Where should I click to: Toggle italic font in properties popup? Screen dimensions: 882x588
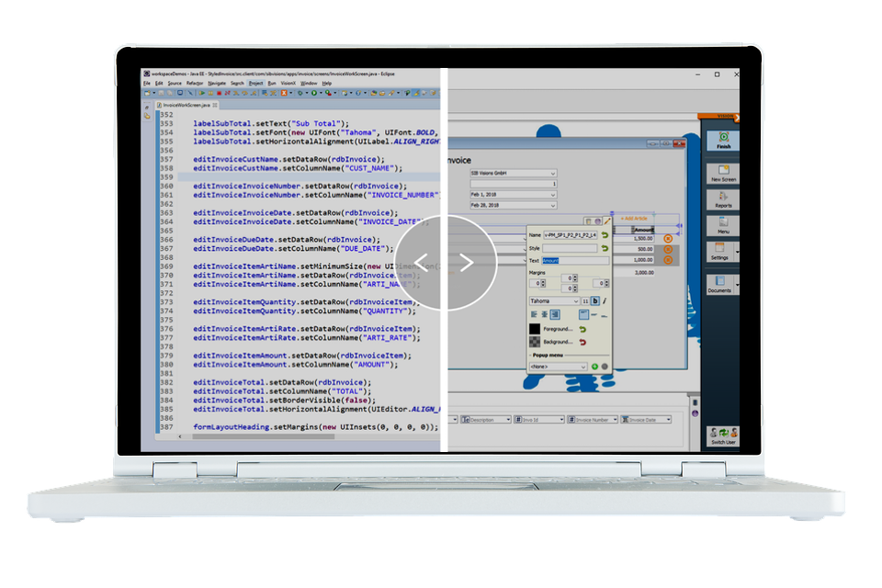coord(605,301)
